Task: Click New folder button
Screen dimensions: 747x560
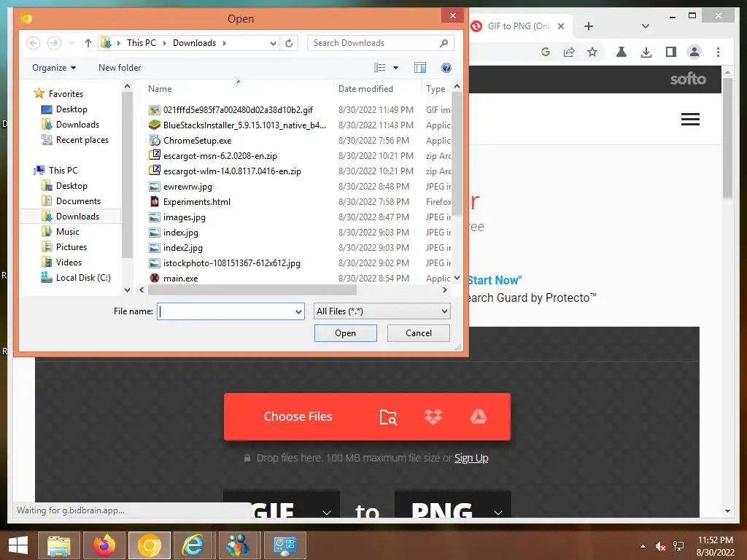Action: click(x=120, y=68)
